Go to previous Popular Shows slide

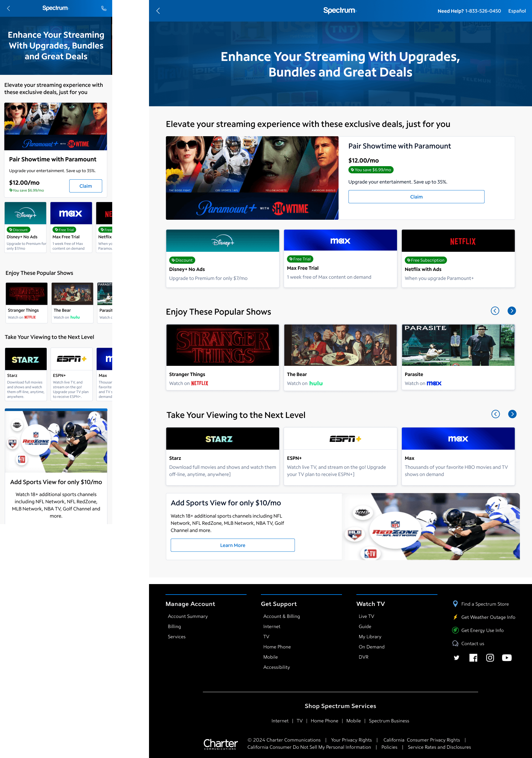coord(495,311)
